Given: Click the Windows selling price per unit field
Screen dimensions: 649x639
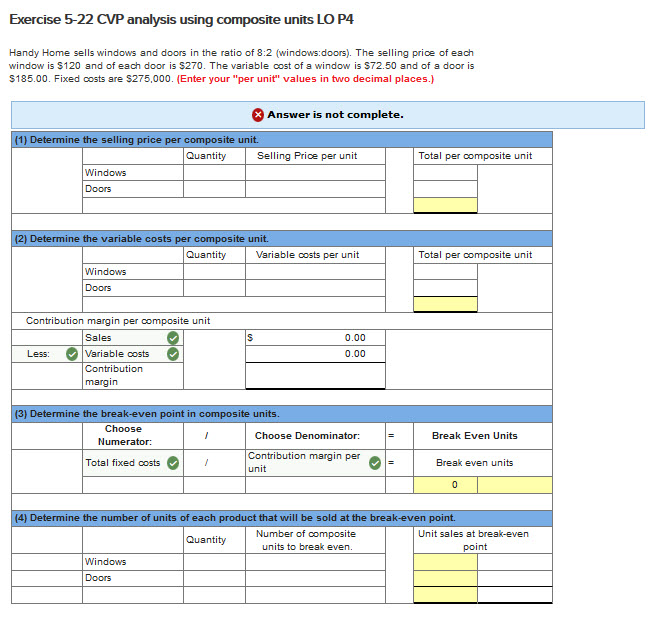Looking at the screenshot, I should (x=315, y=173).
